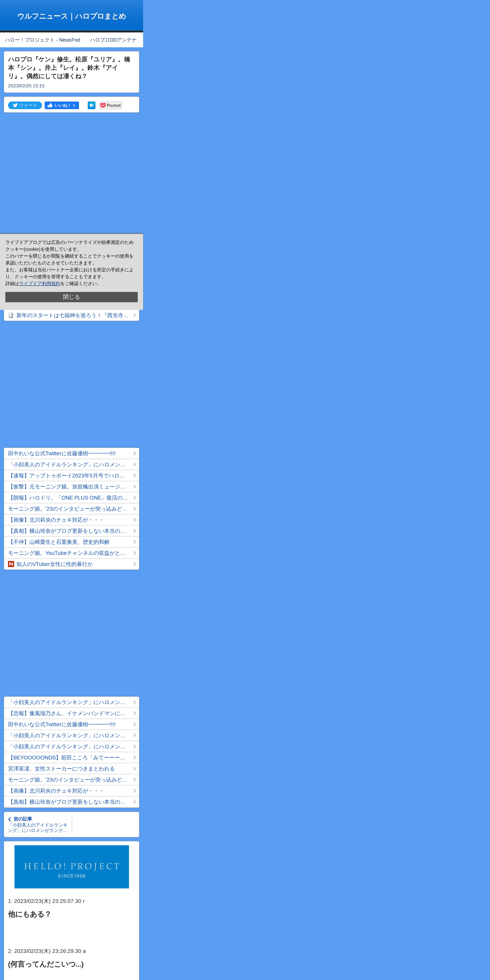Image resolution: width=490 pixels, height=980 pixels.
Task: Open previous article 小顔美人のアイドルランキング
Action: click(x=38, y=827)
